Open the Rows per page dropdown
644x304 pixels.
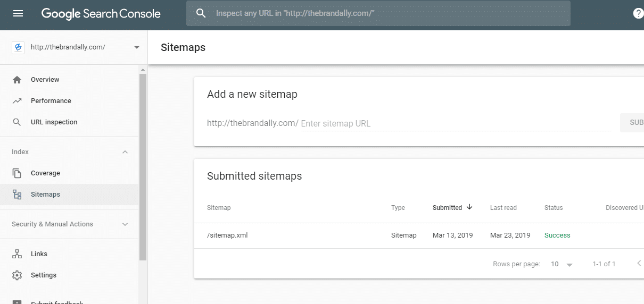pos(562,264)
